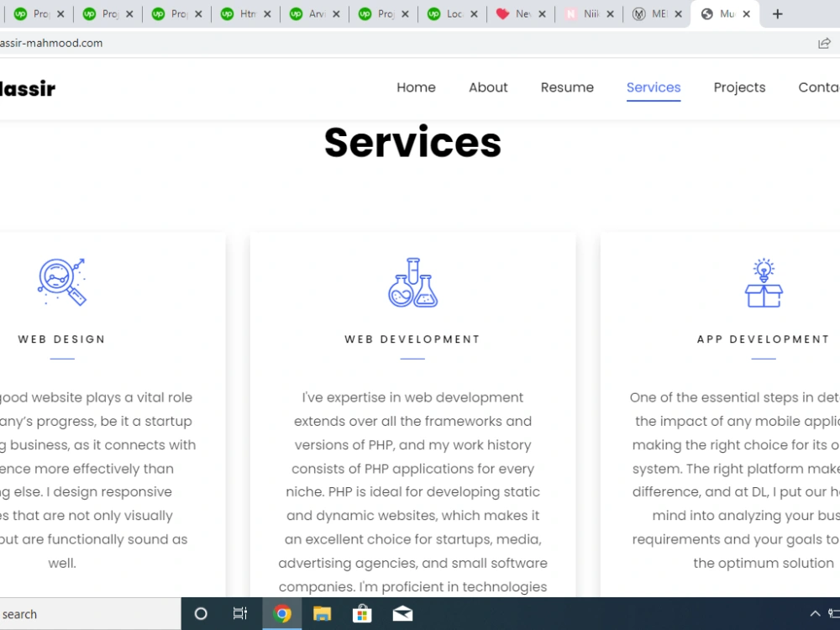This screenshot has height=630, width=840.
Task: Go to Home in site navigation
Action: 416,87
